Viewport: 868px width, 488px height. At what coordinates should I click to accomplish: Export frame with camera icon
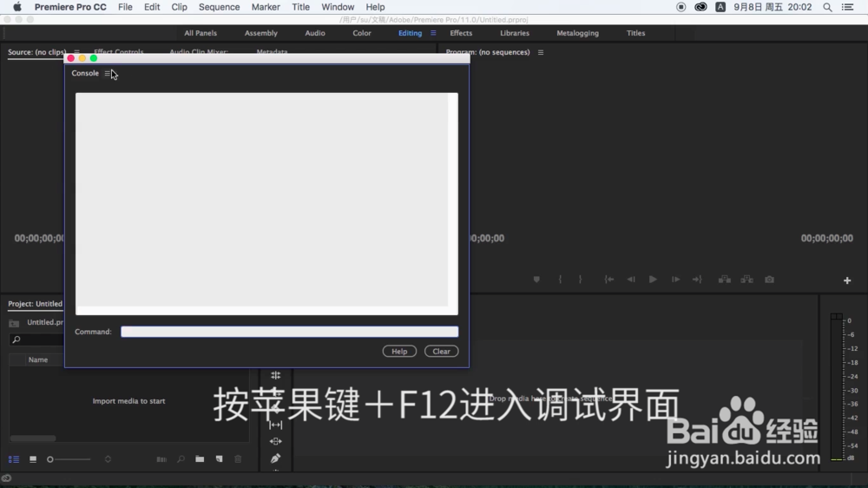click(x=769, y=280)
